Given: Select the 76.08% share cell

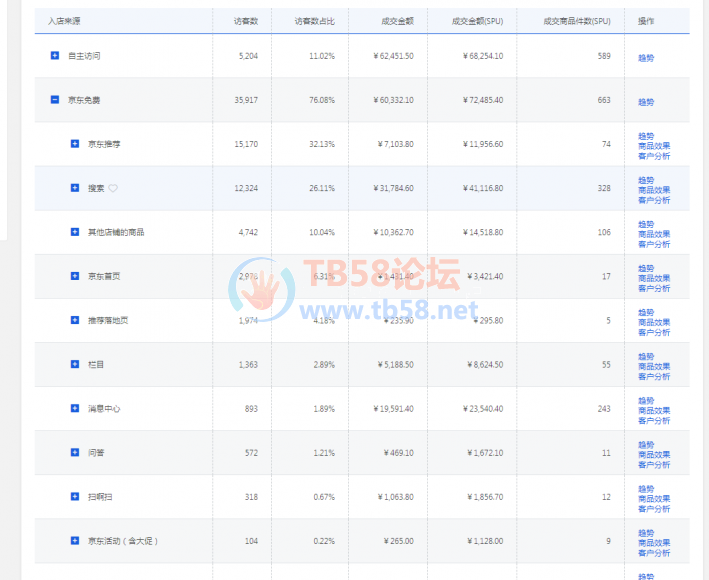Looking at the screenshot, I should click(x=322, y=100).
